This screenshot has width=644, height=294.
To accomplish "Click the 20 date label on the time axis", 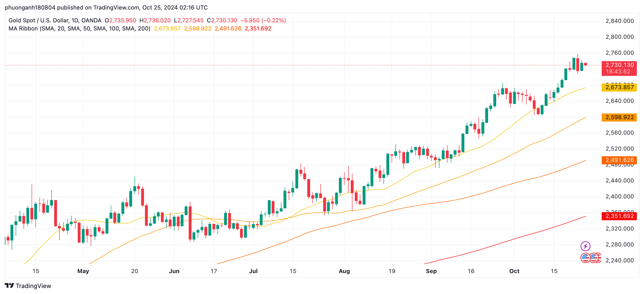I will (x=135, y=271).
